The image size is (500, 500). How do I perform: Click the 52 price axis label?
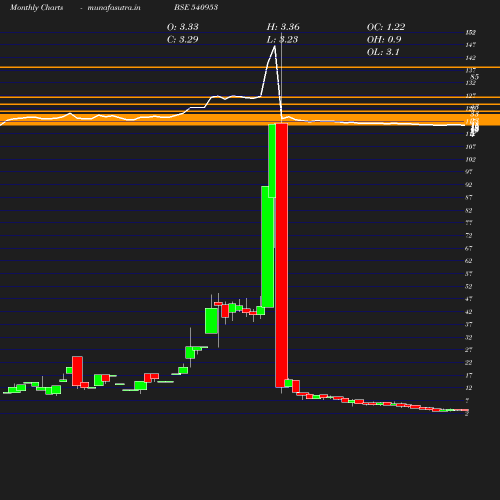(469, 286)
